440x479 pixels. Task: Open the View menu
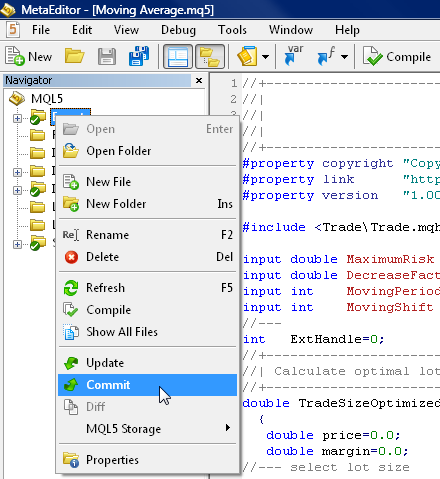tap(126, 30)
